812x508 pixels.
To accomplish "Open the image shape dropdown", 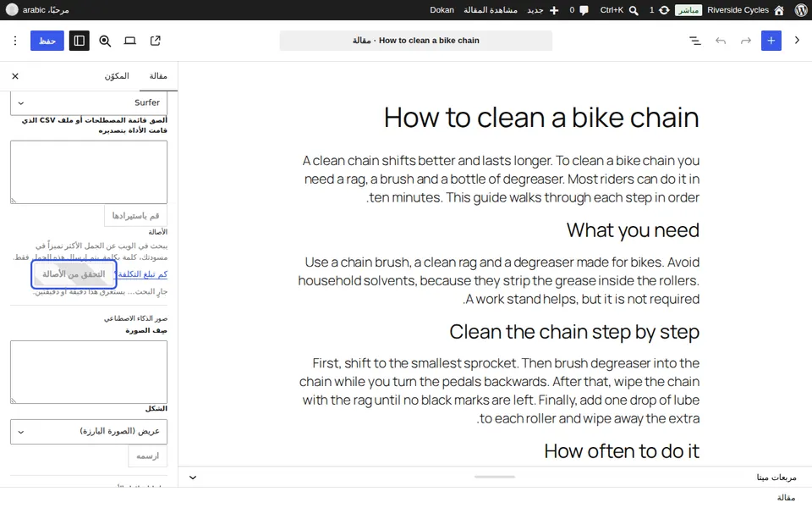I will (89, 431).
